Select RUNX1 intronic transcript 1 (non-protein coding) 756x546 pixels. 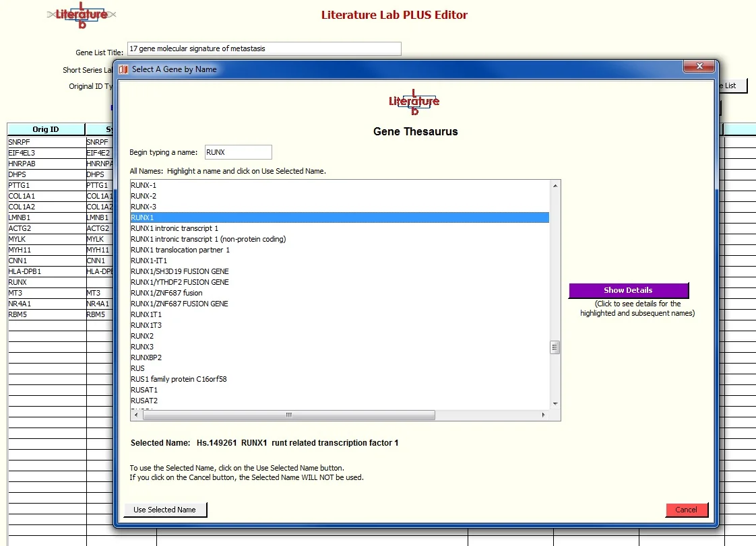(340, 239)
